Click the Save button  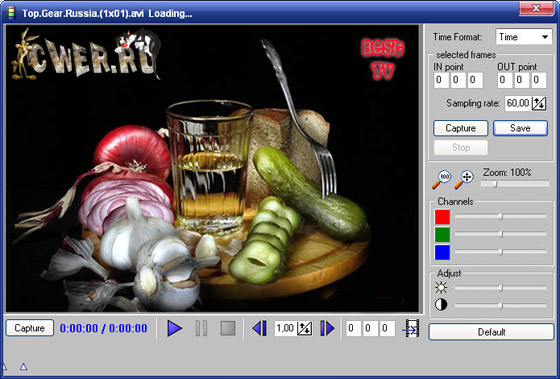(520, 128)
